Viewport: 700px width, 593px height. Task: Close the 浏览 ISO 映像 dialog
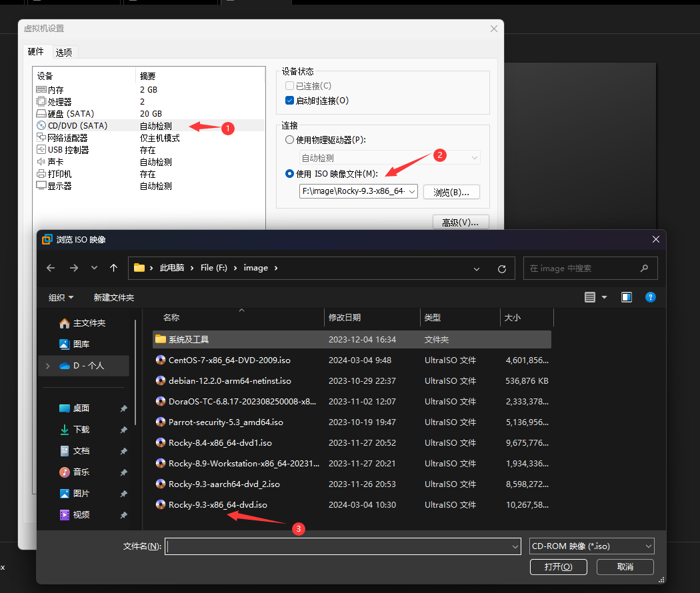pyautogui.click(x=656, y=239)
